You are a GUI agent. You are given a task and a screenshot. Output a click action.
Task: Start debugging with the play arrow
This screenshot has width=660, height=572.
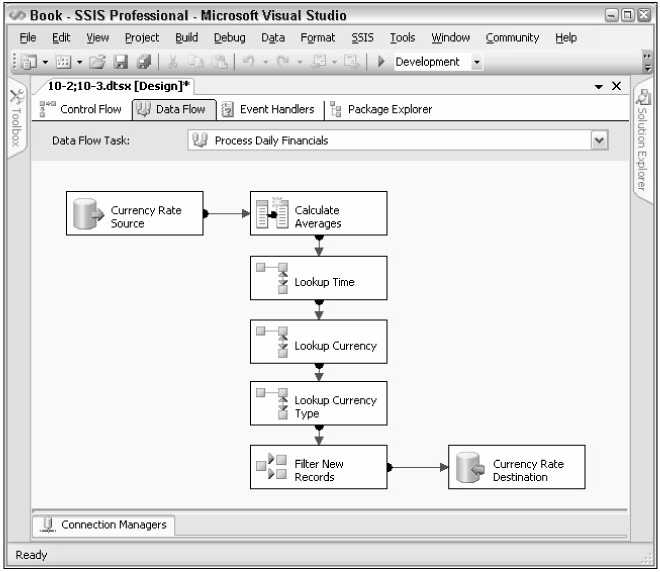click(381, 62)
